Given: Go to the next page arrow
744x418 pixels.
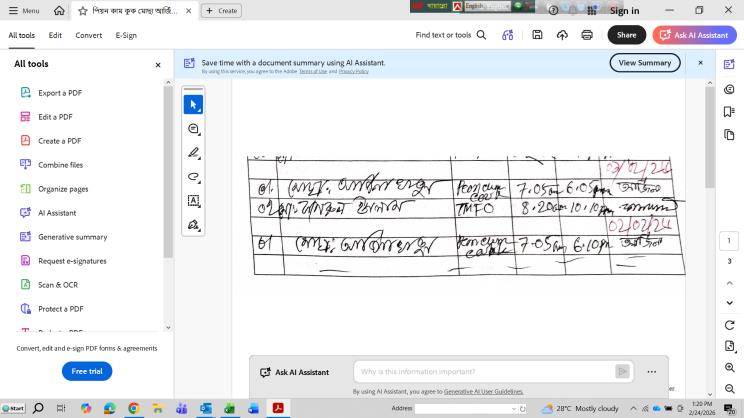Looking at the screenshot, I should (728, 300).
